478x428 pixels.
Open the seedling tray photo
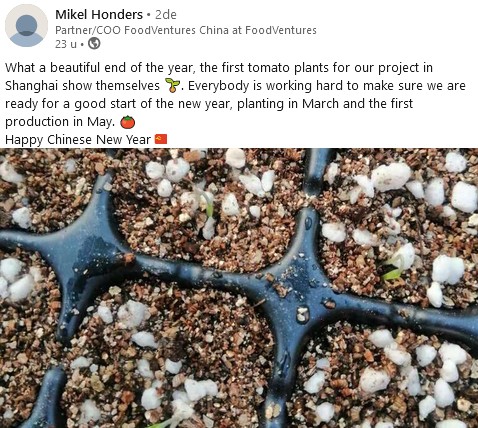(239, 288)
